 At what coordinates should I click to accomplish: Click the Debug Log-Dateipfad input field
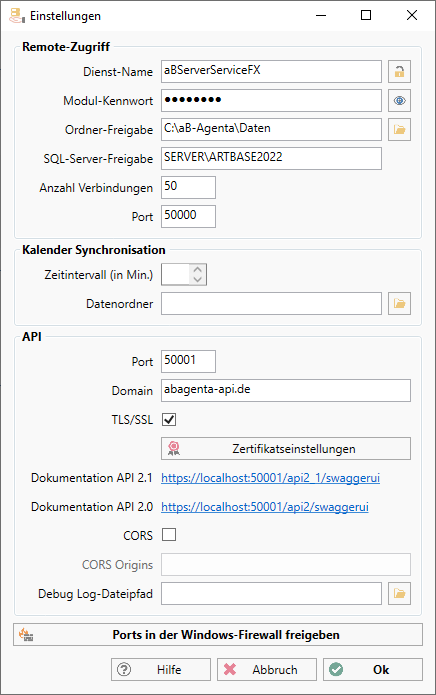coord(271,593)
